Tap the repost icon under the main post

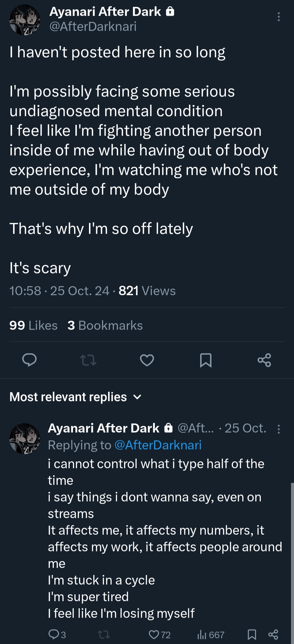88,360
